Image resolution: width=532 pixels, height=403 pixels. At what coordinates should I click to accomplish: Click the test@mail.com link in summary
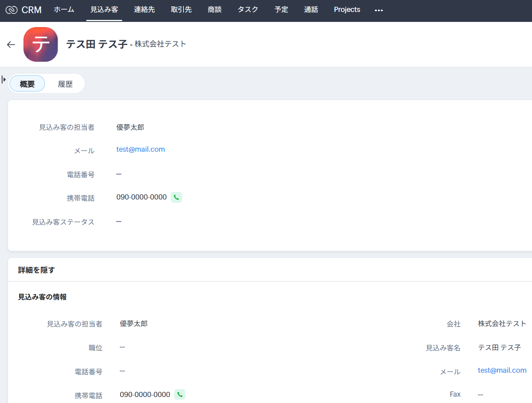click(x=140, y=149)
